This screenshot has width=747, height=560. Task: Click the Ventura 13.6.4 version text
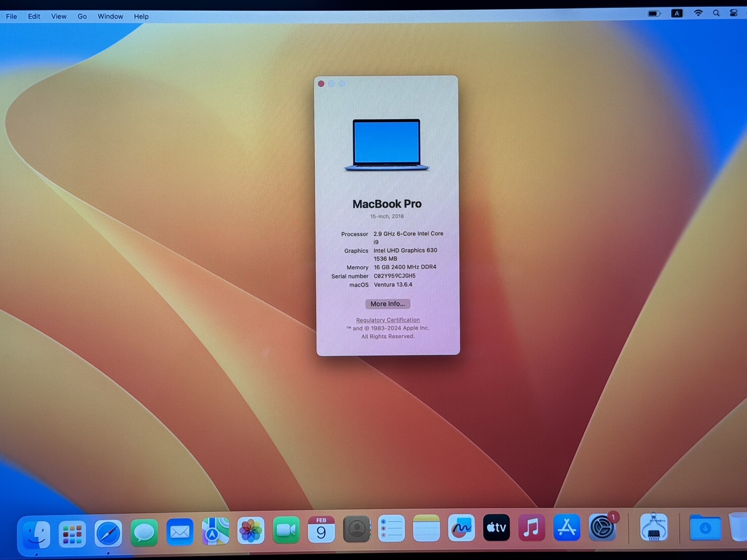[393, 285]
